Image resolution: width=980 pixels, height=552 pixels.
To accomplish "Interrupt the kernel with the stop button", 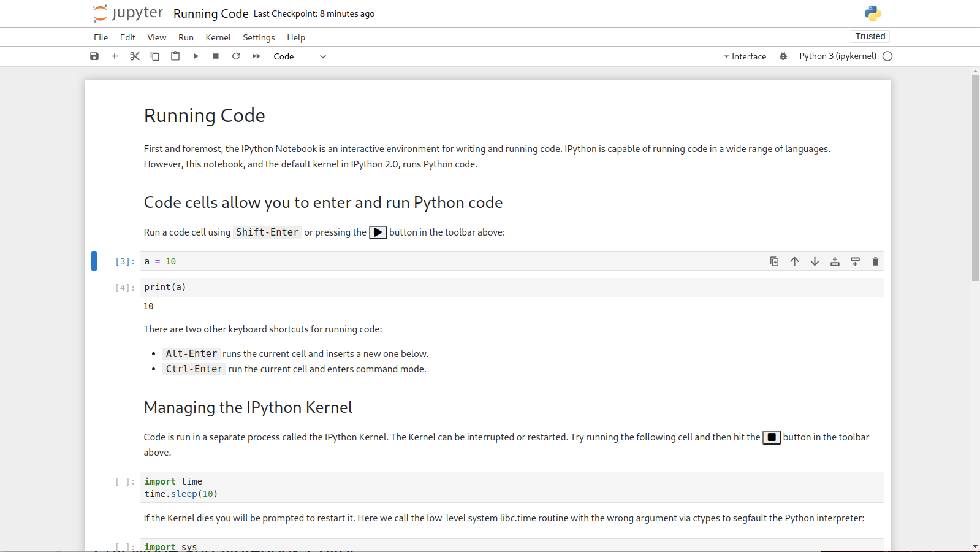I will [x=216, y=56].
